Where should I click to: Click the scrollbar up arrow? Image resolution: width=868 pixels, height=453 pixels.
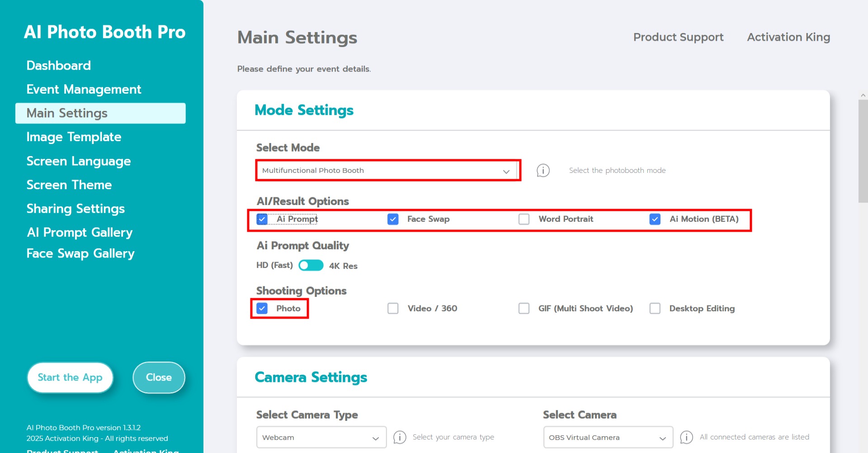pyautogui.click(x=863, y=95)
